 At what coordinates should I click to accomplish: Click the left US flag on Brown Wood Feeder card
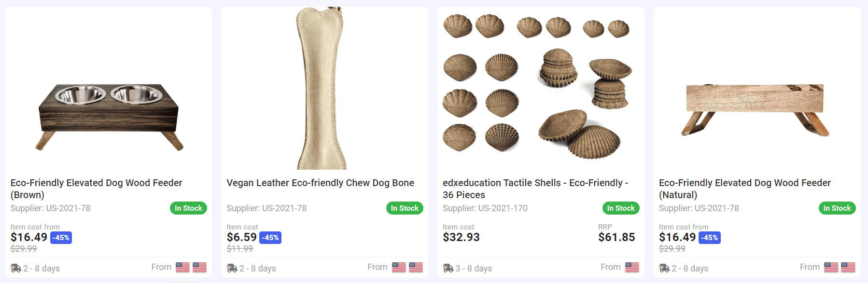(183, 266)
